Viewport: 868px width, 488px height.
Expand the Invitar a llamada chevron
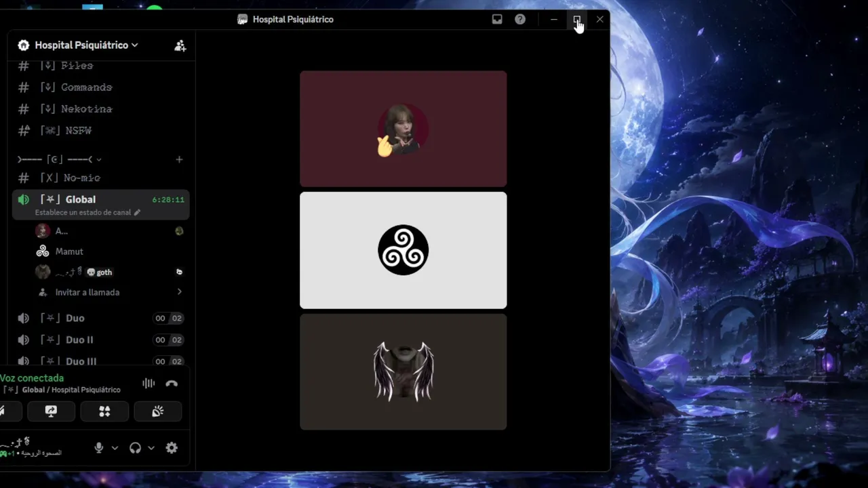[179, 292]
